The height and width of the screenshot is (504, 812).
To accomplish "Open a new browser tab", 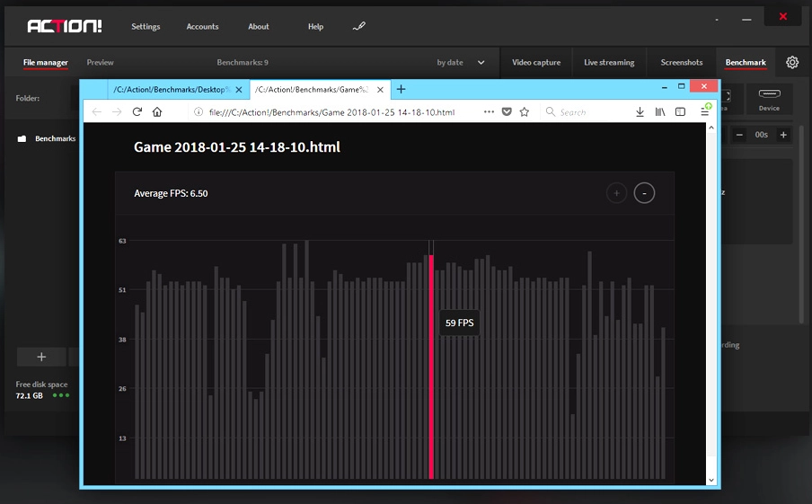I will [x=401, y=89].
